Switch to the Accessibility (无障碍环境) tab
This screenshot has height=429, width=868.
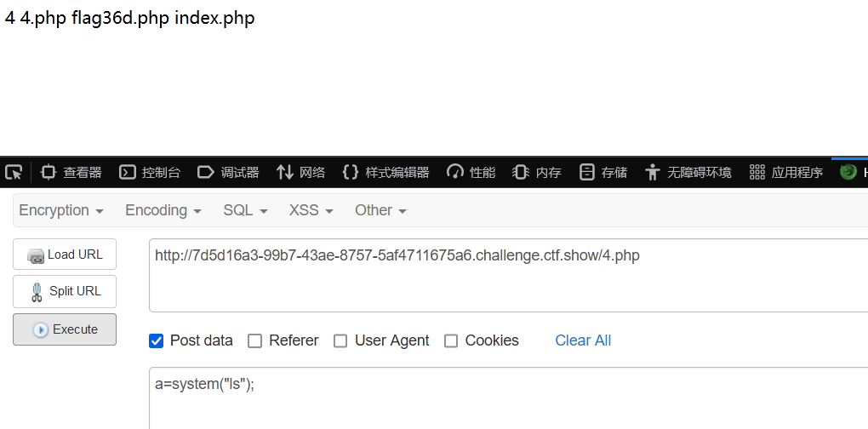pyautogui.click(x=688, y=172)
